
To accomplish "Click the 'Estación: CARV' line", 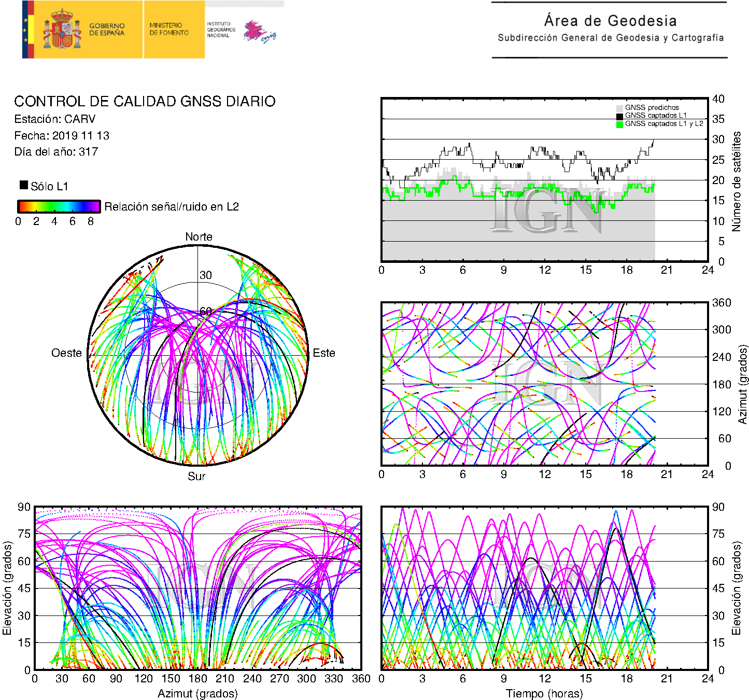I will 55,119.
